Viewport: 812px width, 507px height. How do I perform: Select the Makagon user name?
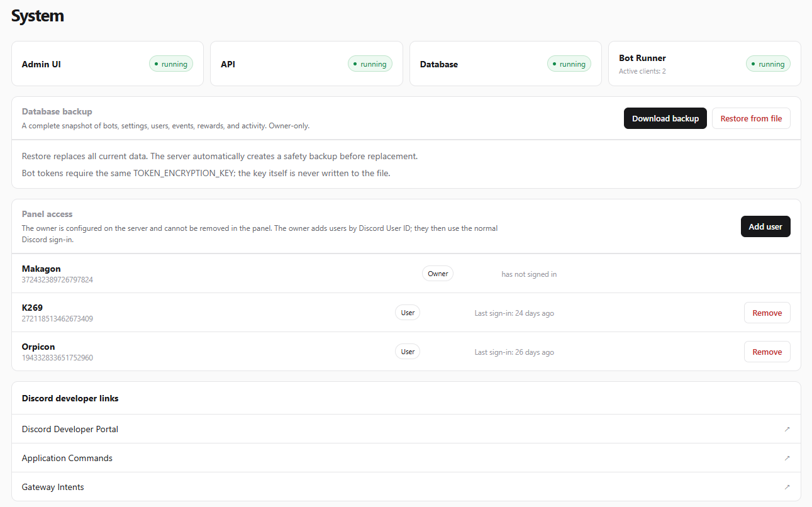tap(42, 269)
